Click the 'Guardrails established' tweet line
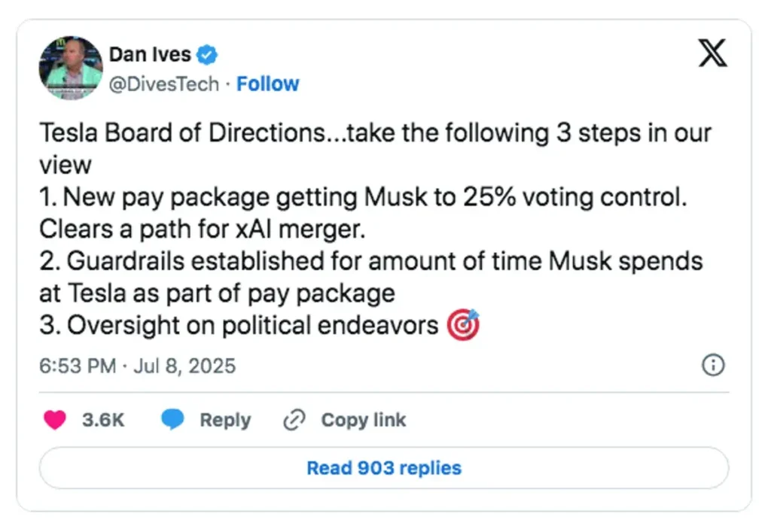Screen dimensions: 771x532 [370, 261]
